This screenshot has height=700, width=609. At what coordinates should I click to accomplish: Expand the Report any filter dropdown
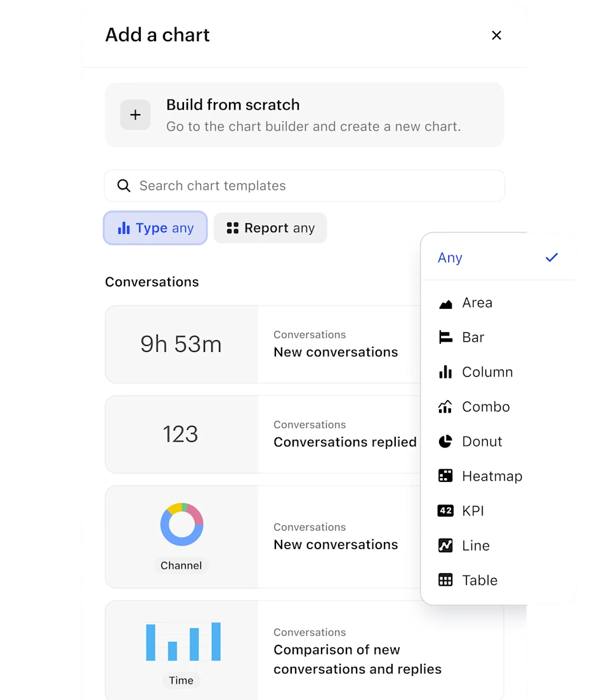(x=270, y=228)
